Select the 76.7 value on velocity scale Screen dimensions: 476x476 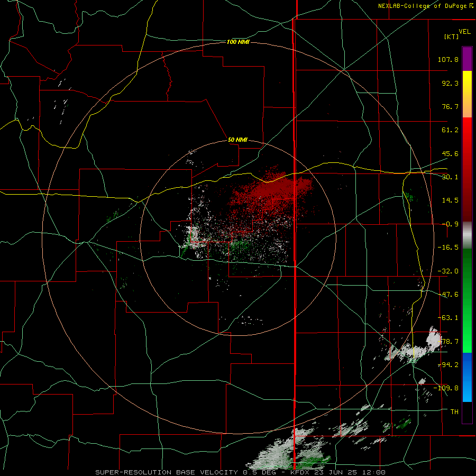450,106
